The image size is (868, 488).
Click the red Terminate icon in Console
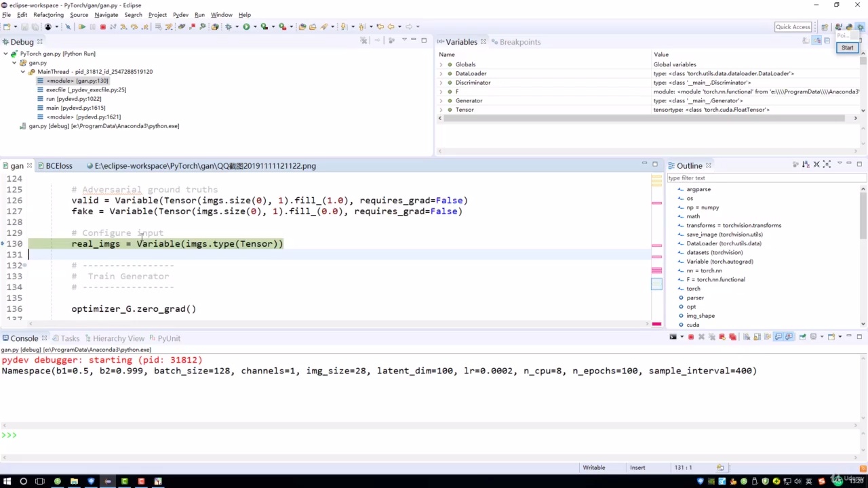(x=691, y=337)
